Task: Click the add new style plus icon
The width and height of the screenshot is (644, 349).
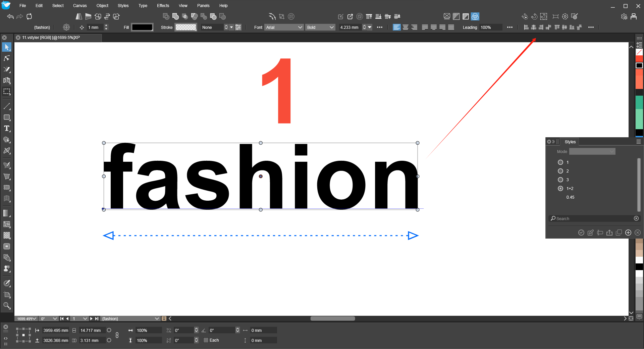Action: (x=628, y=233)
